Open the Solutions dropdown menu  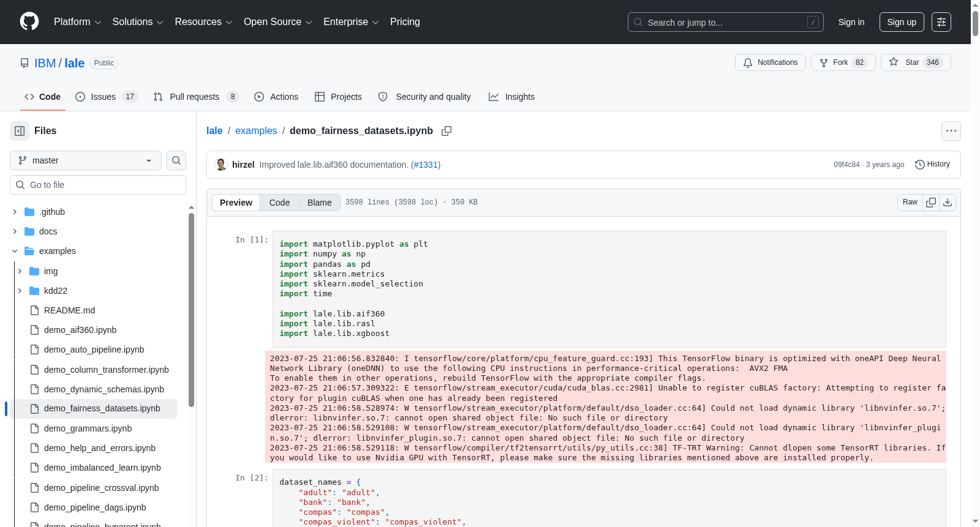[138, 22]
